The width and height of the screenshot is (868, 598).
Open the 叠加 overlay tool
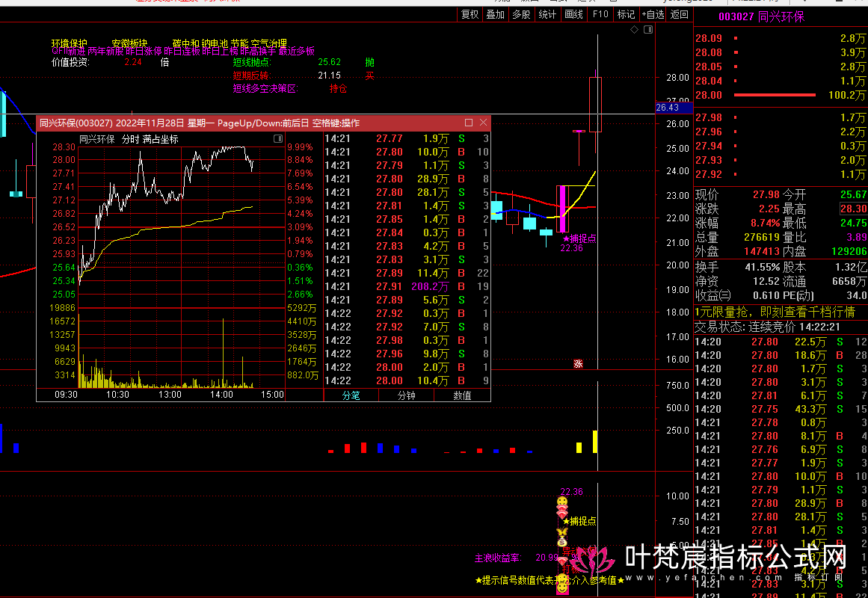(x=495, y=14)
